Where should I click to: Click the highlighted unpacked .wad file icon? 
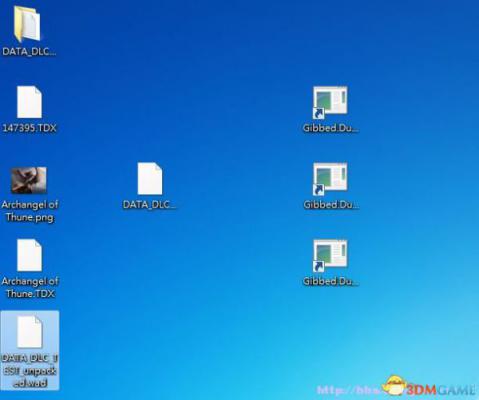point(30,332)
